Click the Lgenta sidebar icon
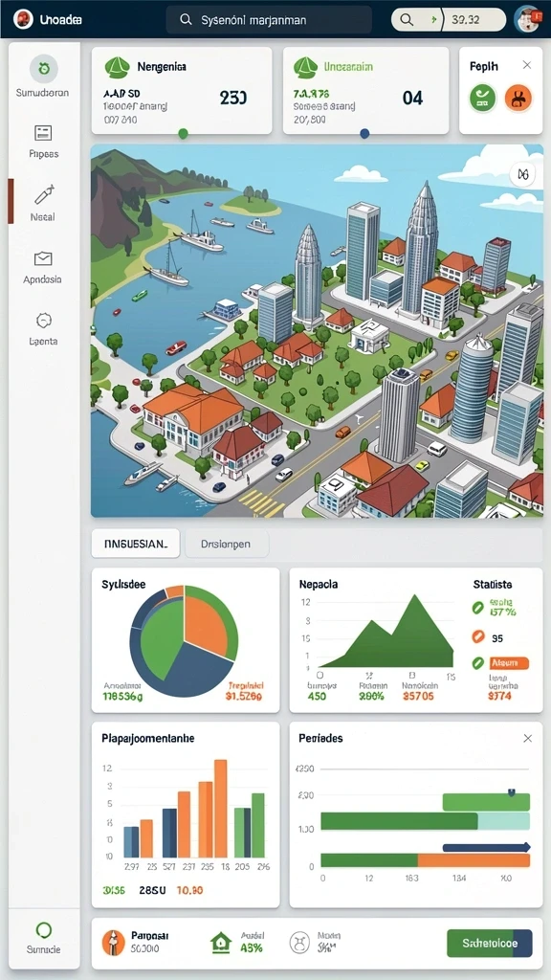 pos(43,321)
